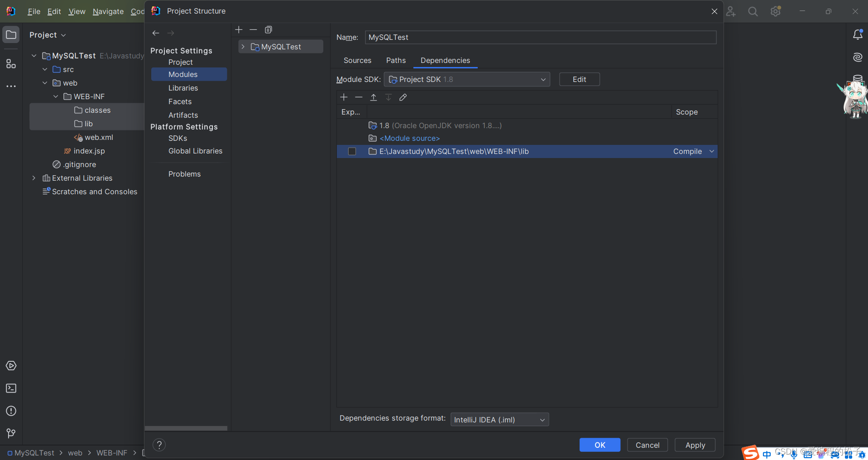Click the copy module icon

pyautogui.click(x=269, y=30)
